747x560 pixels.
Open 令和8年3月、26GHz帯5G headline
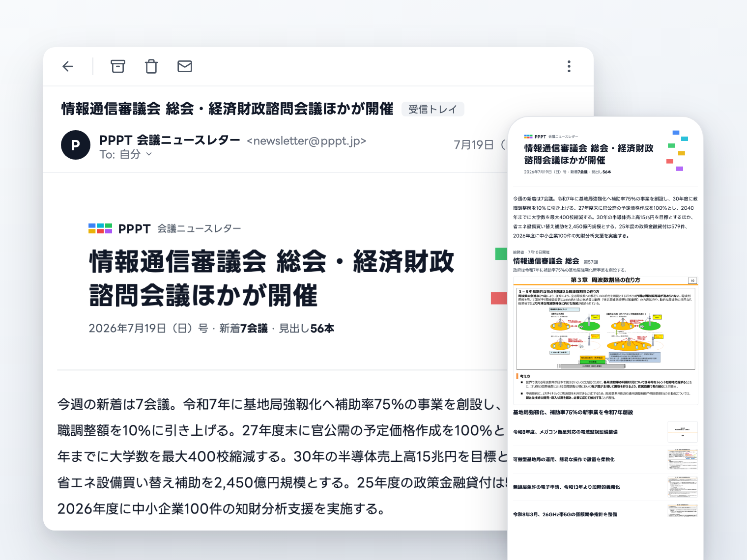tap(565, 514)
